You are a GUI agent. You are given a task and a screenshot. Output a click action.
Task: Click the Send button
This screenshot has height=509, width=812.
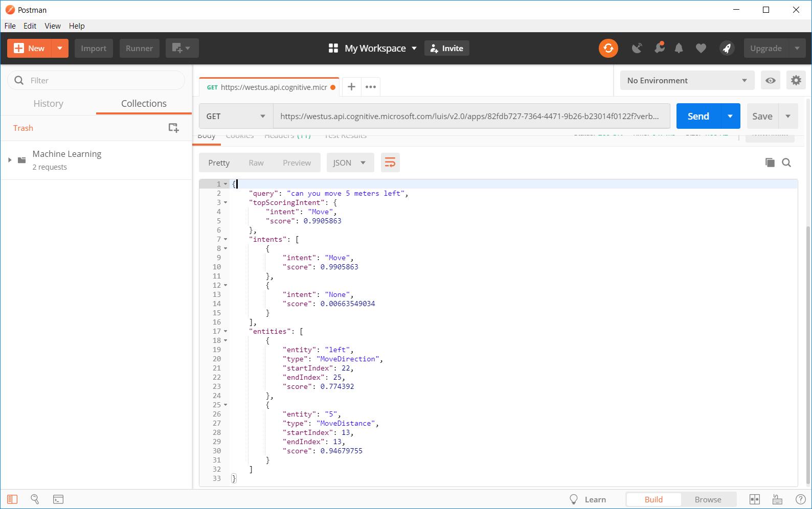[x=698, y=116]
